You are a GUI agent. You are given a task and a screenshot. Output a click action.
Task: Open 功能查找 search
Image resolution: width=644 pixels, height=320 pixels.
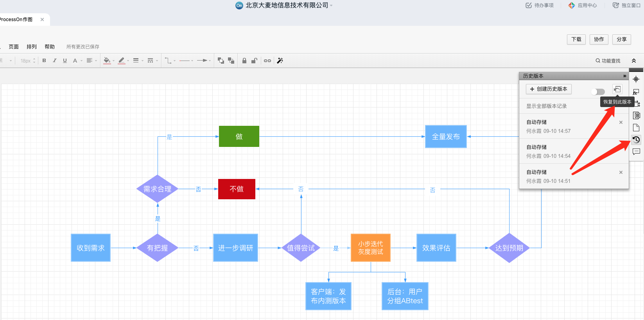(x=608, y=61)
